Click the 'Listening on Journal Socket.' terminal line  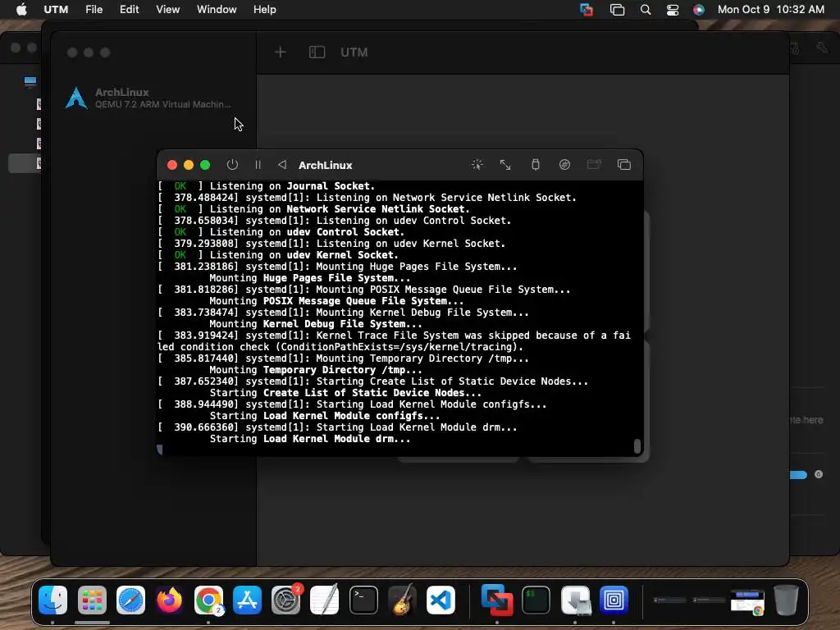292,186
